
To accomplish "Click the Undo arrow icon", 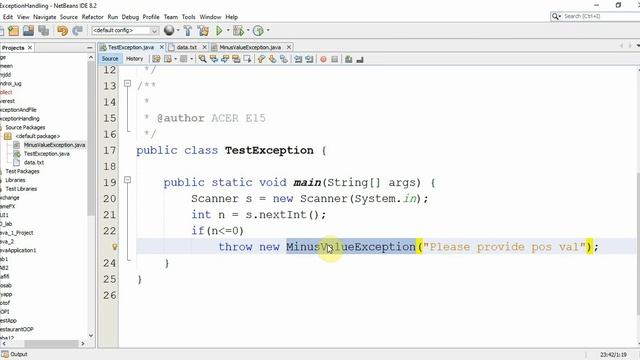I will point(62,31).
